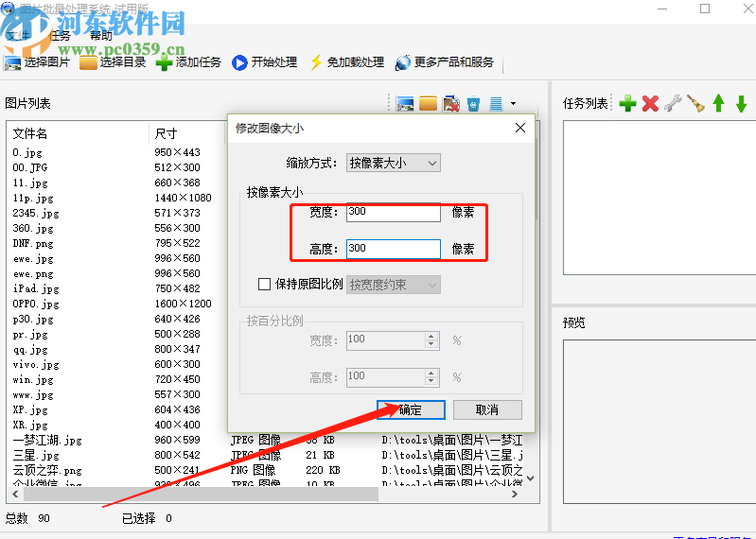Image resolution: width=756 pixels, height=539 pixels.
Task: Click the 宽度 pixel input field
Action: pyautogui.click(x=393, y=213)
